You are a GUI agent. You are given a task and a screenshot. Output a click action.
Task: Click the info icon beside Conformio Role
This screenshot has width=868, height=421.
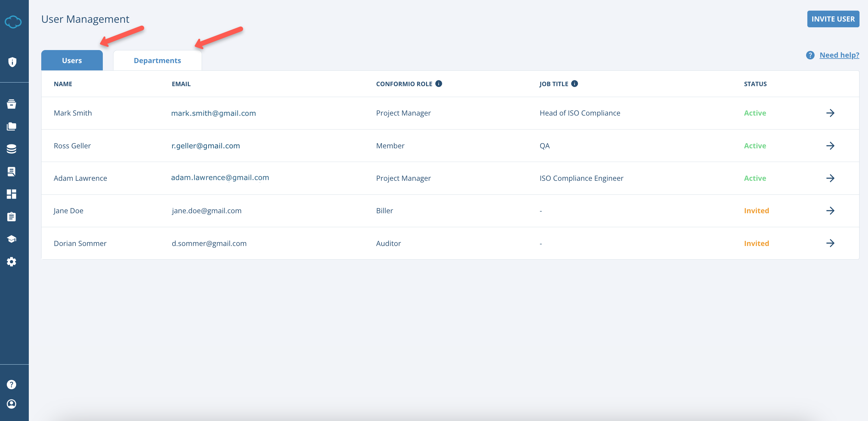tap(438, 83)
